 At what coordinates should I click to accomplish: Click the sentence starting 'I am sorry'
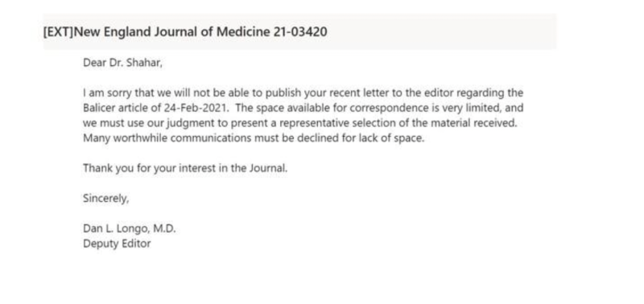click(x=303, y=101)
